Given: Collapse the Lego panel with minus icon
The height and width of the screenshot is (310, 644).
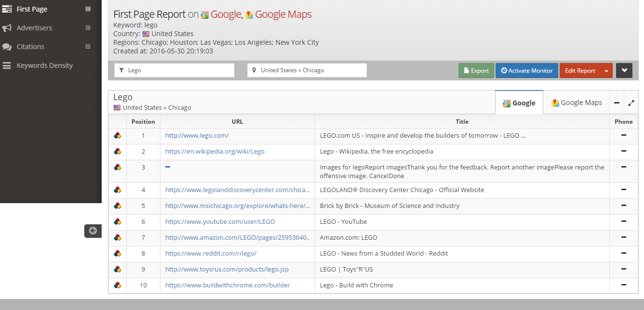Looking at the screenshot, I should coord(617,103).
